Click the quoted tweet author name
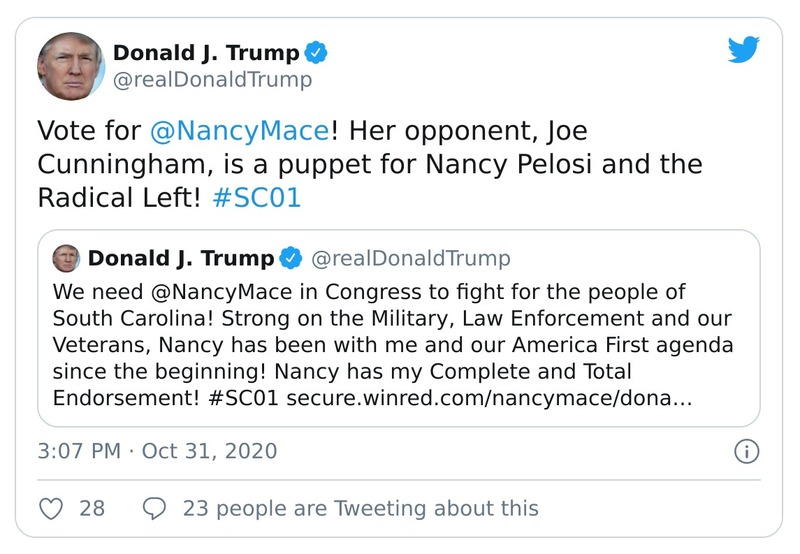 180,259
